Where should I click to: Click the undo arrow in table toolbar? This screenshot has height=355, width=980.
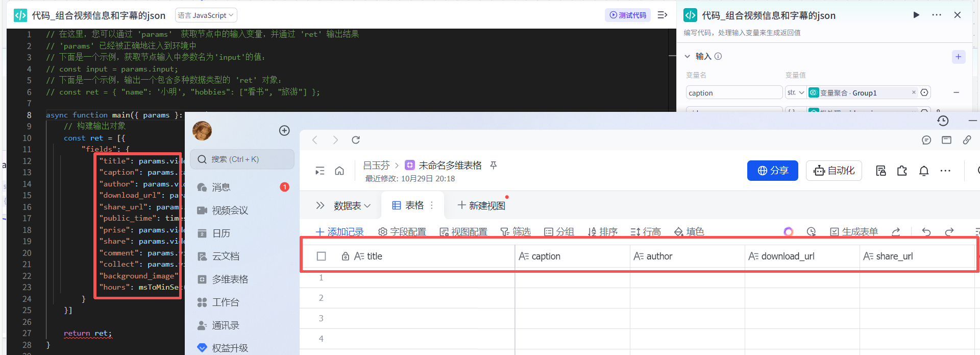[926, 232]
